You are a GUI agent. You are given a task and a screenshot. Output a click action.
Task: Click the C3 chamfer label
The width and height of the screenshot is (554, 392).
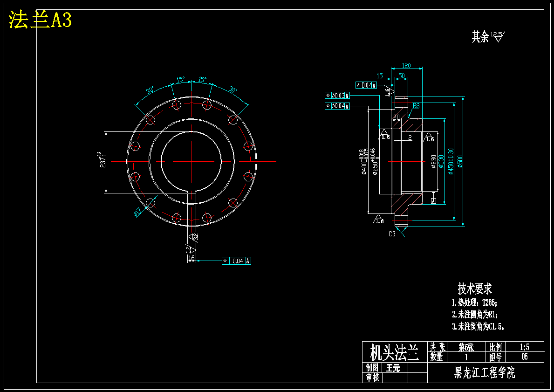point(392,234)
